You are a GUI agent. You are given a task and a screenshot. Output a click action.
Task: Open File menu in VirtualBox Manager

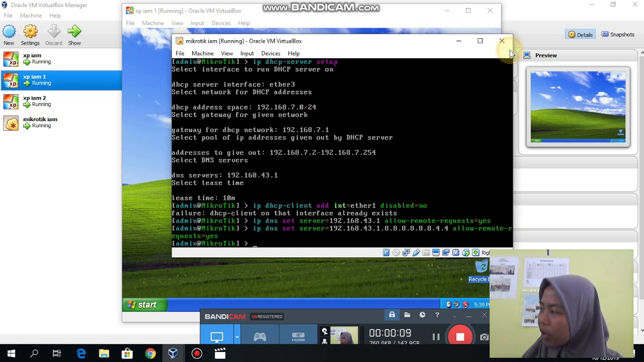tap(8, 16)
